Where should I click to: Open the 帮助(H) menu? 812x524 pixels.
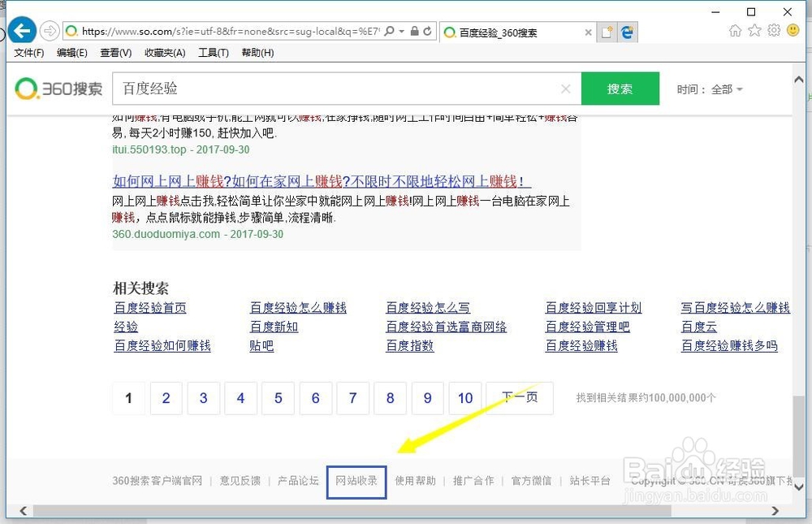click(x=257, y=52)
